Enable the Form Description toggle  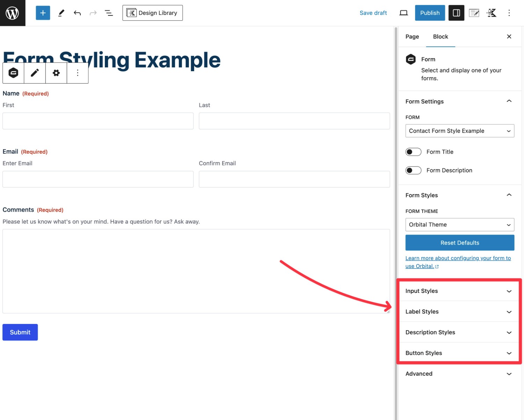pos(413,170)
